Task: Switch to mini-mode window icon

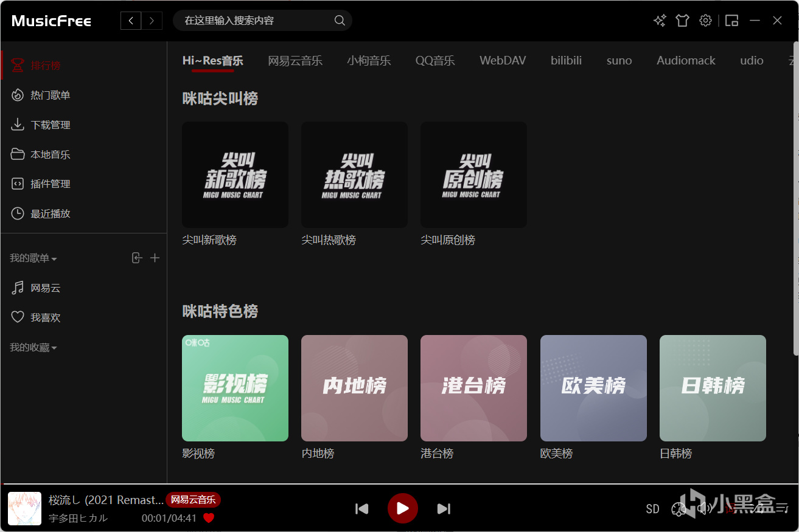Action: coord(731,21)
